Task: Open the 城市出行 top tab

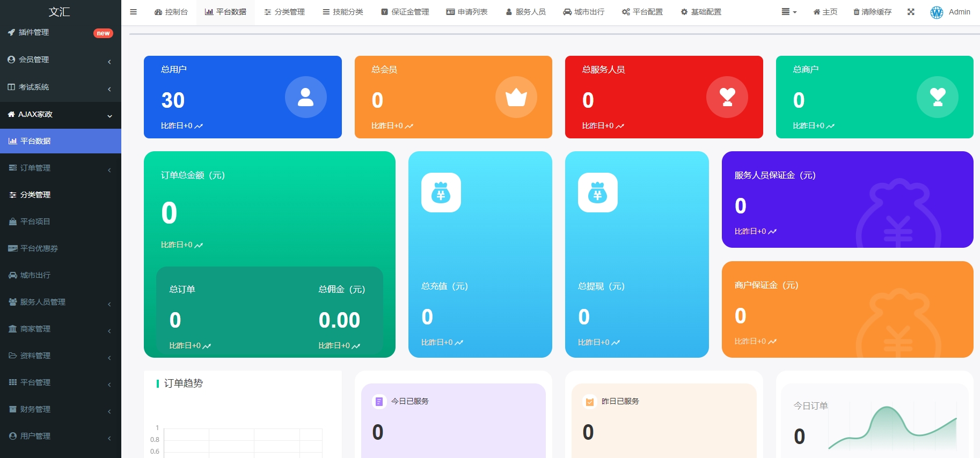Action: tap(584, 12)
